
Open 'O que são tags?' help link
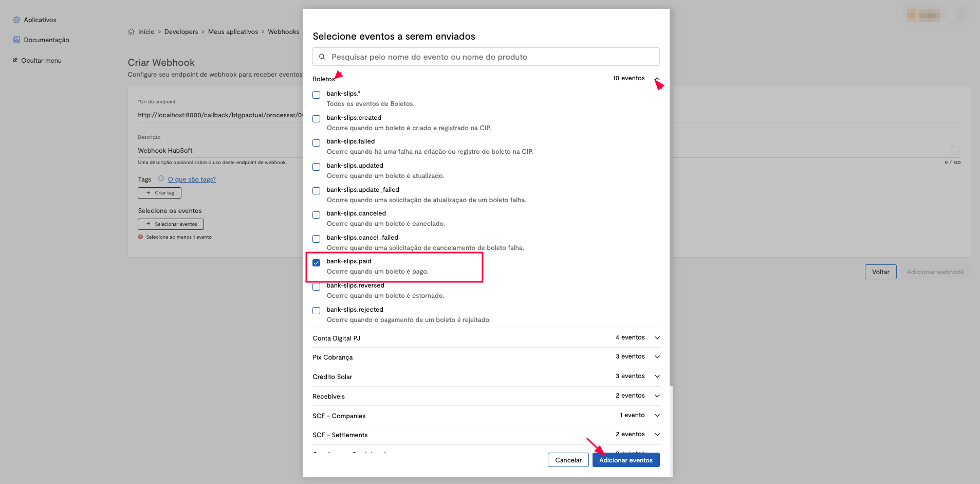click(192, 179)
